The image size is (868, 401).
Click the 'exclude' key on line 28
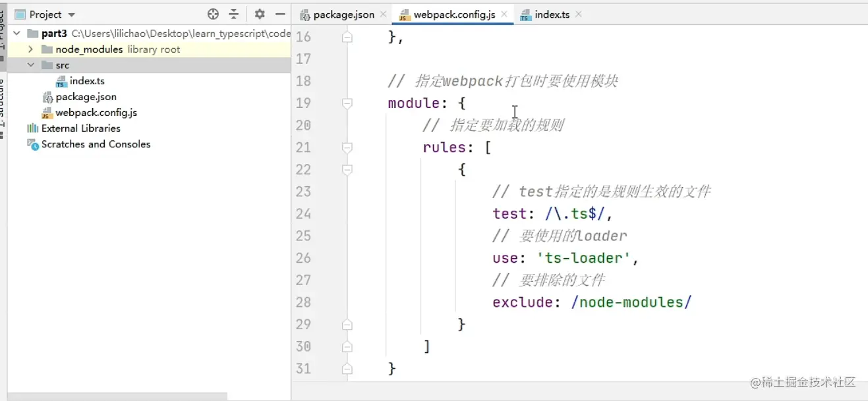pos(523,302)
